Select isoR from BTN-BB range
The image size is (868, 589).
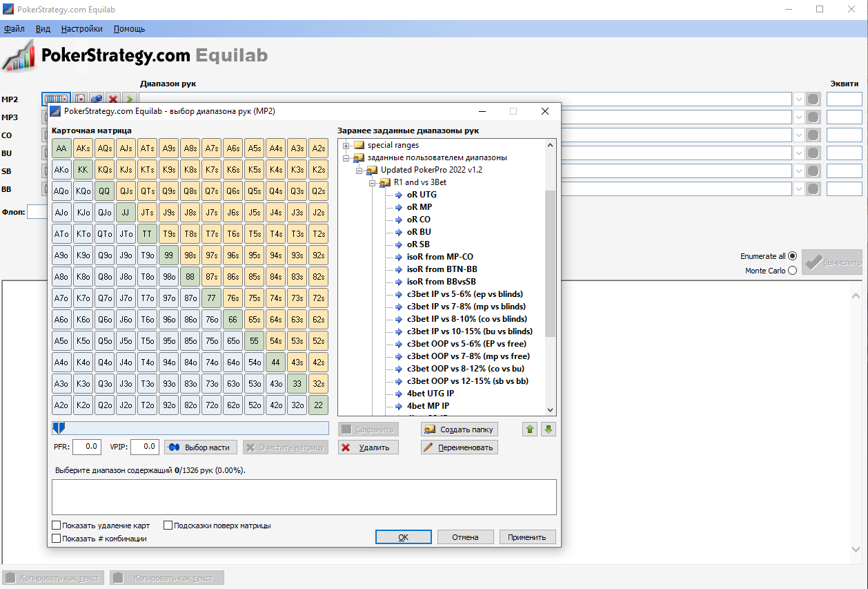442,269
